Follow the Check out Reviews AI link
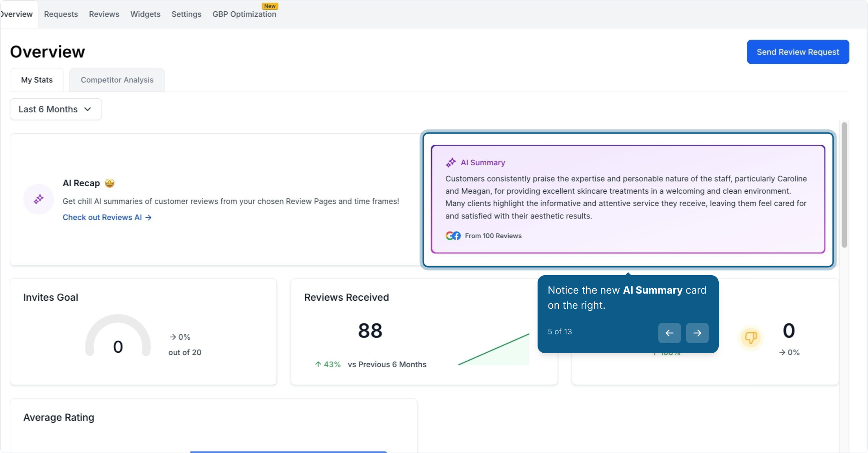The height and width of the screenshot is (453, 868). click(x=107, y=217)
